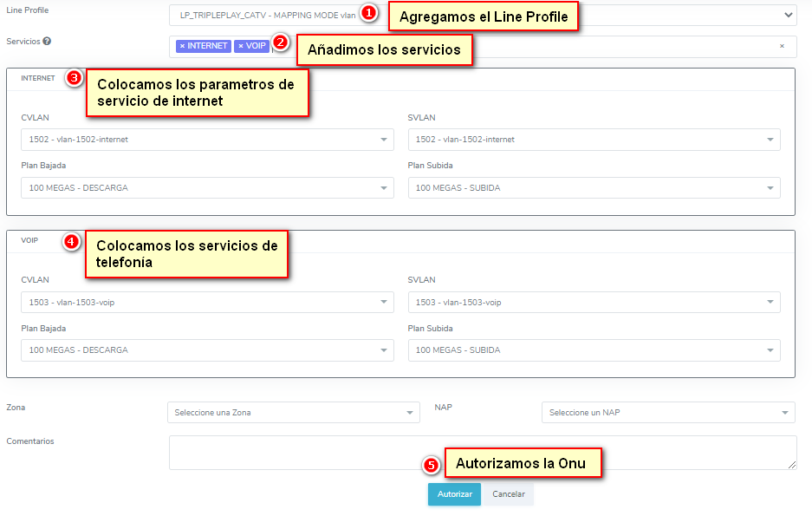Expand INTERNET Plan Bajada dropdown
The height and width of the screenshot is (516, 812).
pyautogui.click(x=207, y=188)
